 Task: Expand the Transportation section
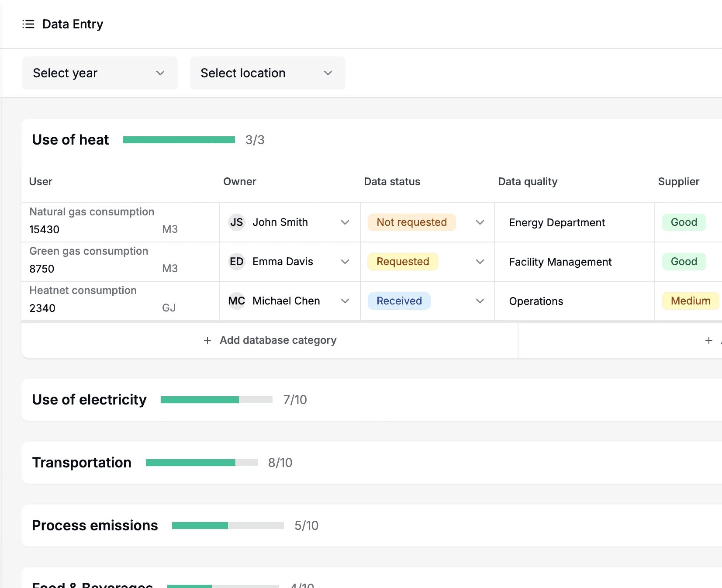372,463
